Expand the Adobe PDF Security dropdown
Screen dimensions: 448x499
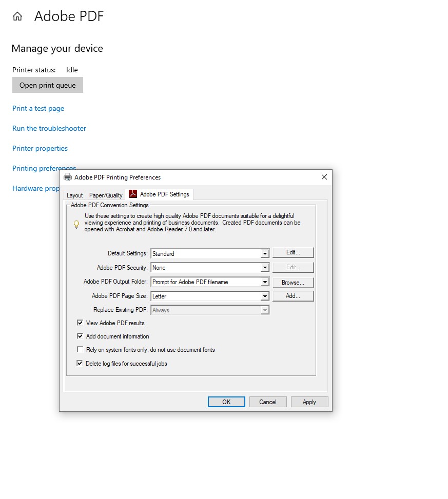click(x=265, y=267)
